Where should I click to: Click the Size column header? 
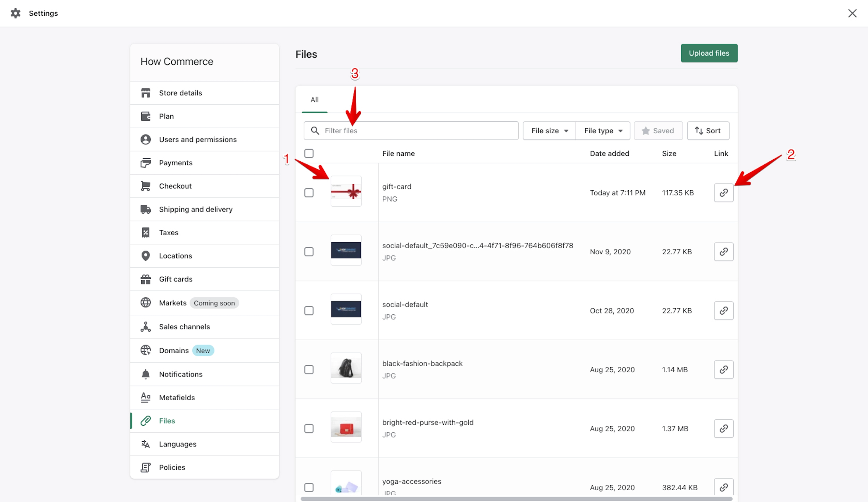click(x=669, y=154)
